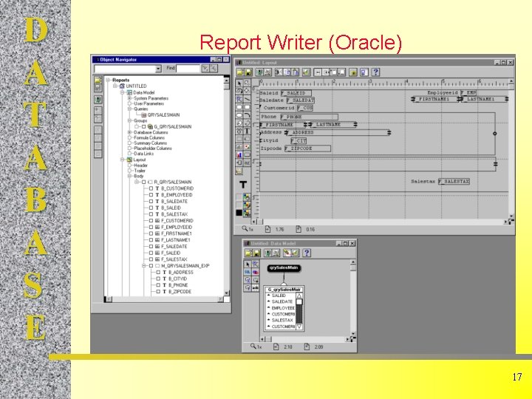Select QRYSALESMAIN query in navigator tree
The width and height of the screenshot is (532, 399).
pyautogui.click(x=163, y=115)
